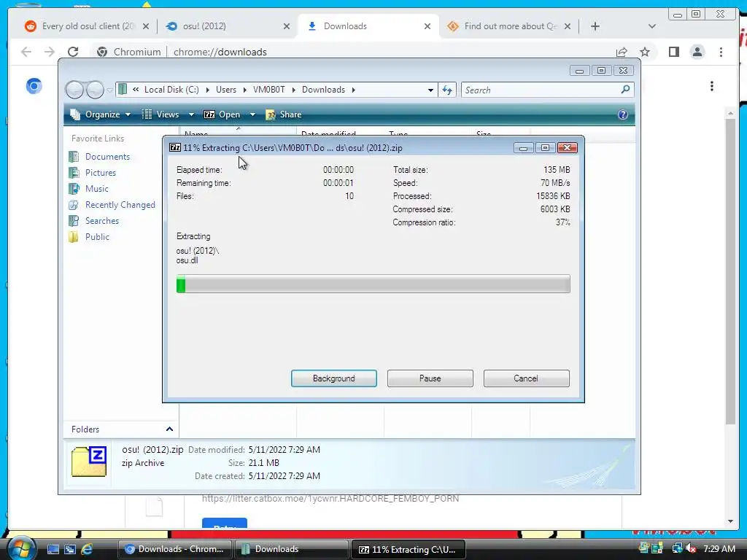Click the Music folder icon

click(74, 189)
